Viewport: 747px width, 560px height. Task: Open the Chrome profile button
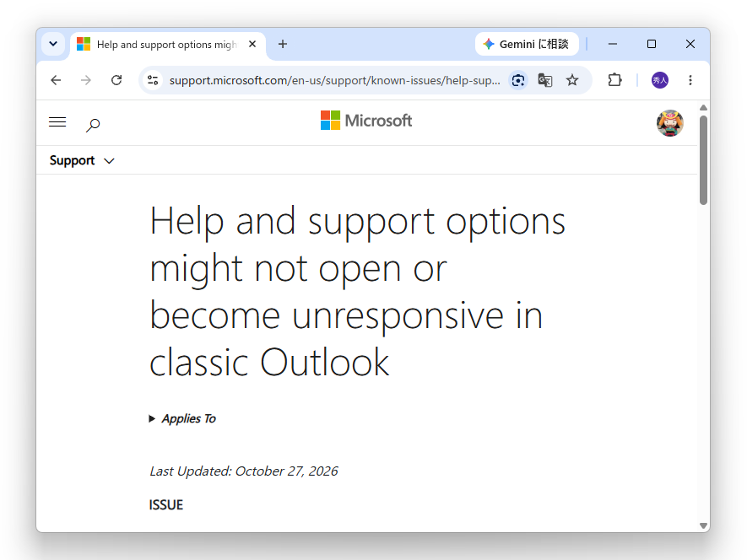(660, 80)
